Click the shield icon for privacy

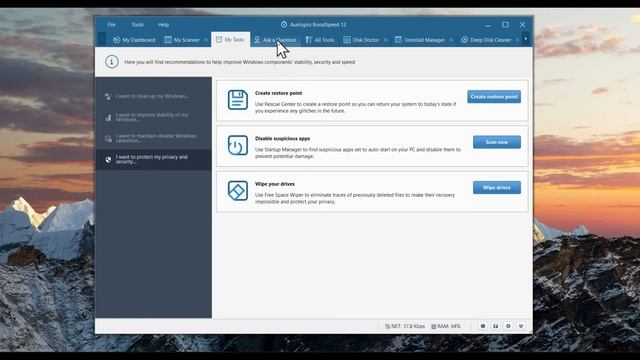coord(108,160)
